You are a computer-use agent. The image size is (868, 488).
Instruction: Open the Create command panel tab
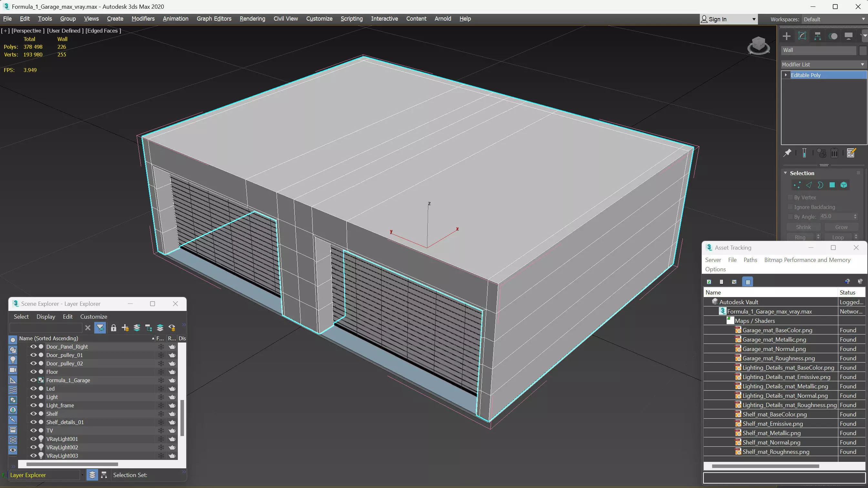[786, 36]
